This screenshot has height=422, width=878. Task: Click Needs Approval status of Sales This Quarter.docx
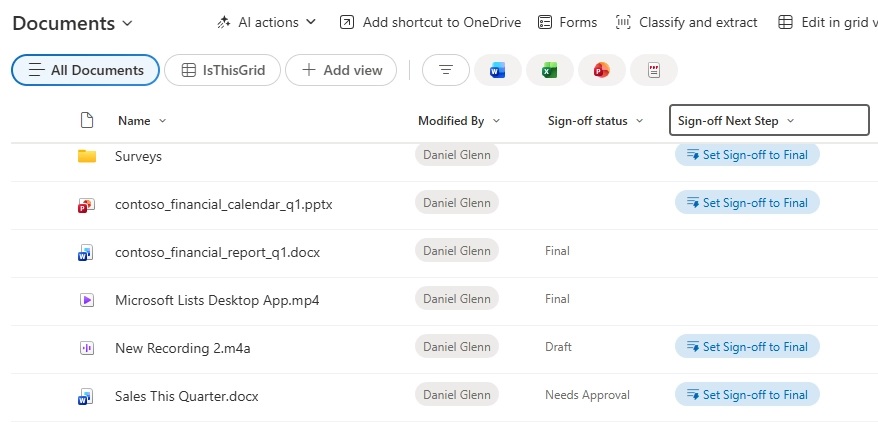coord(587,395)
